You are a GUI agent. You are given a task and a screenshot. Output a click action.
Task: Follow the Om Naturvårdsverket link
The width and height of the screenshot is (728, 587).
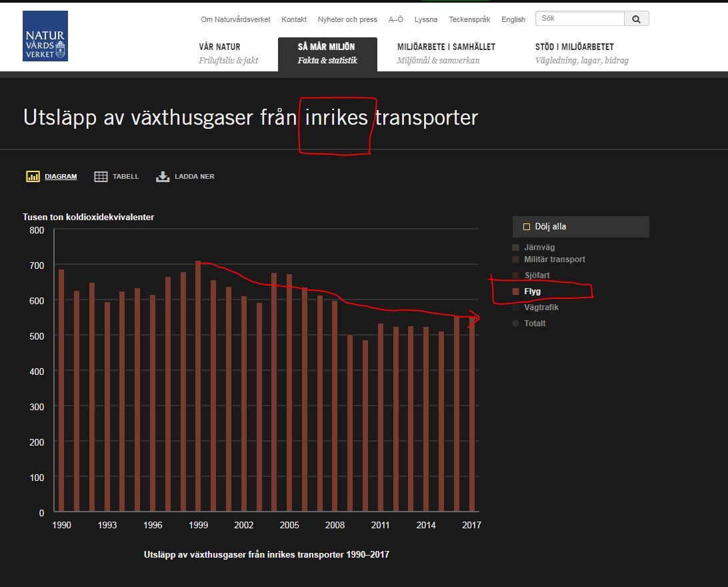tap(235, 19)
